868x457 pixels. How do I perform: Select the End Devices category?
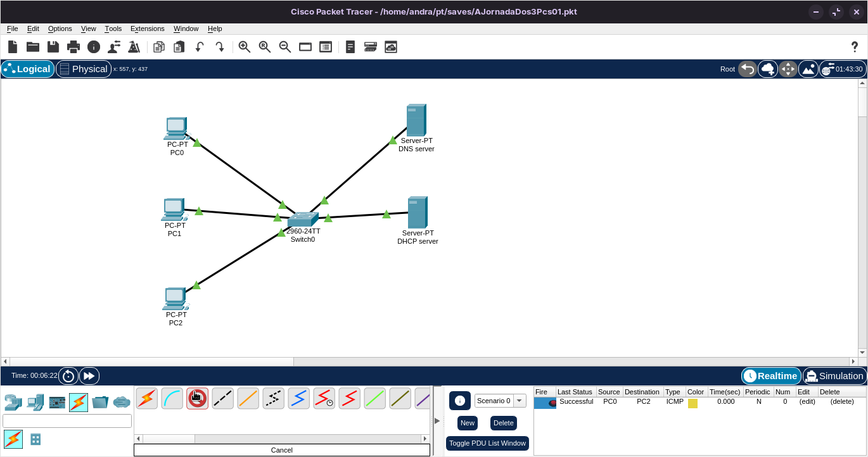(35, 402)
